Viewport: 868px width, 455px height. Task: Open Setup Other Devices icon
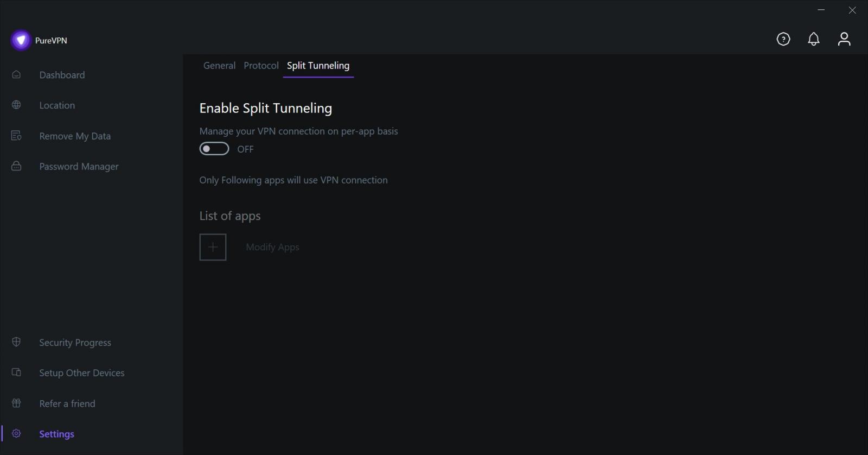(x=16, y=372)
